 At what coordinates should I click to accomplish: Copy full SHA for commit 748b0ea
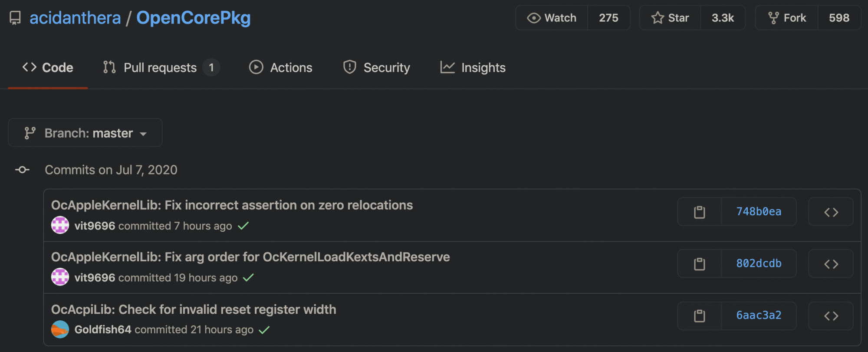699,212
